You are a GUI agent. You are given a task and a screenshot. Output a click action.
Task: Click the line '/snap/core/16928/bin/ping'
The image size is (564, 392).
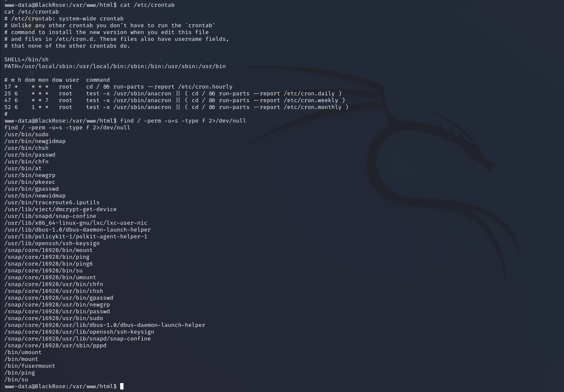(x=47, y=257)
